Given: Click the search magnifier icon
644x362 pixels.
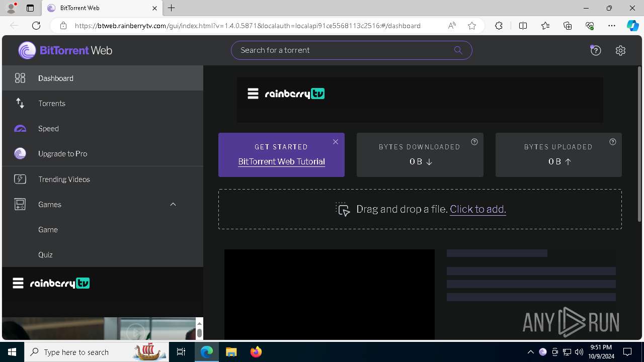Looking at the screenshot, I should coord(458,50).
